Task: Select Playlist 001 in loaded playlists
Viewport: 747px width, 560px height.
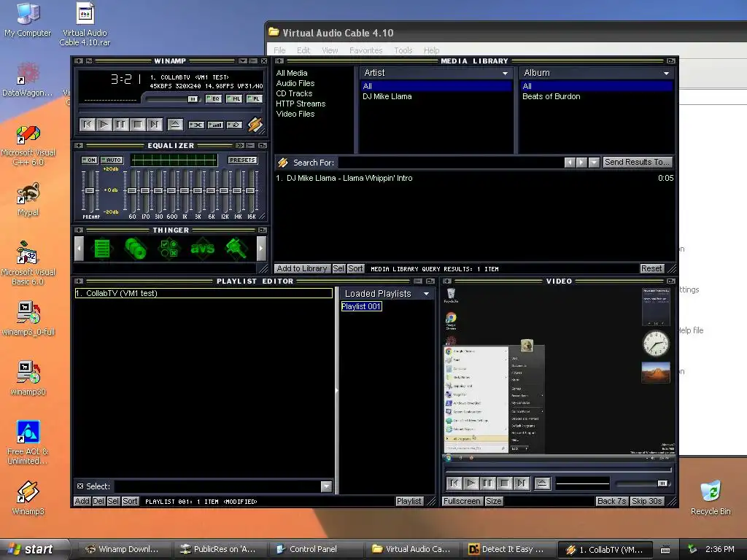Action: [x=361, y=307]
